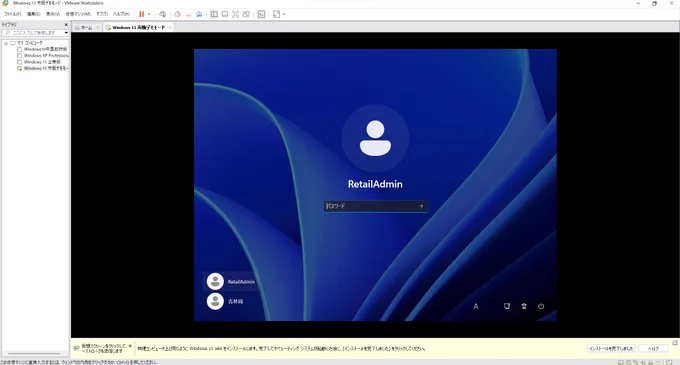
Task: Click the Unity mode icon
Action: pos(246,14)
